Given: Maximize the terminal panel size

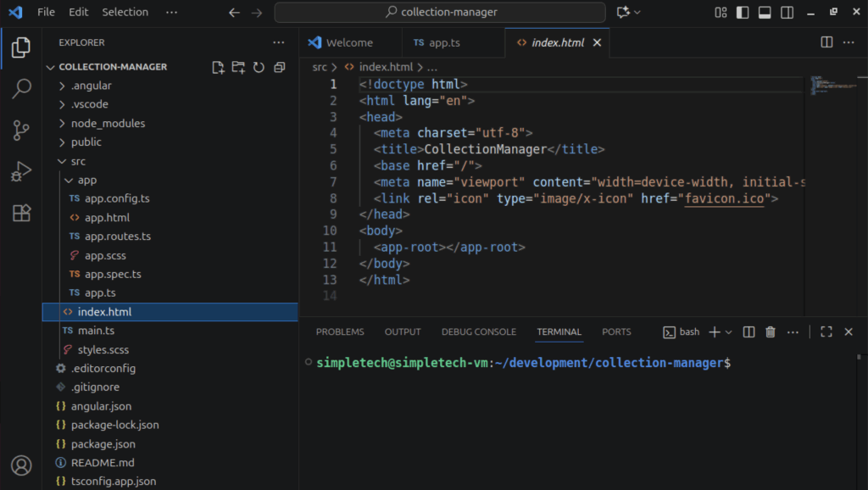Looking at the screenshot, I should pyautogui.click(x=826, y=332).
